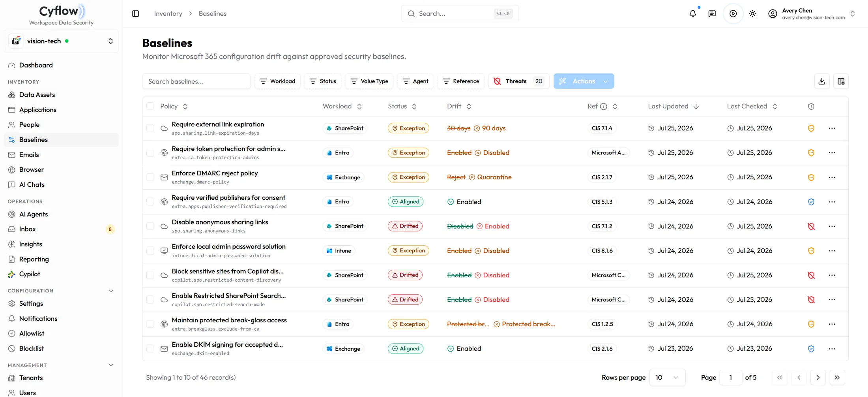This screenshot has height=397, width=868.
Task: Open row menu for Maintain protected break-glass access
Action: coord(832,324)
